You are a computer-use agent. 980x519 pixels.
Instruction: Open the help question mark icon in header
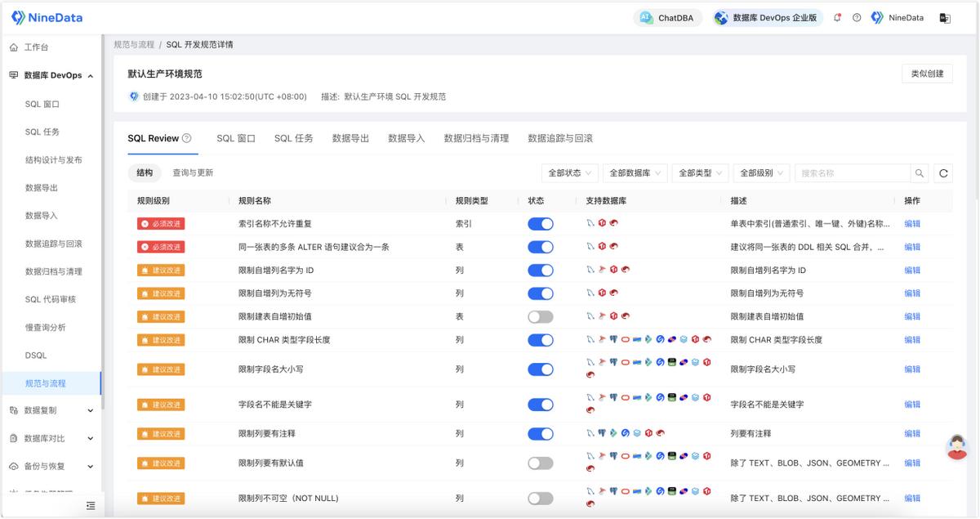pyautogui.click(x=857, y=18)
